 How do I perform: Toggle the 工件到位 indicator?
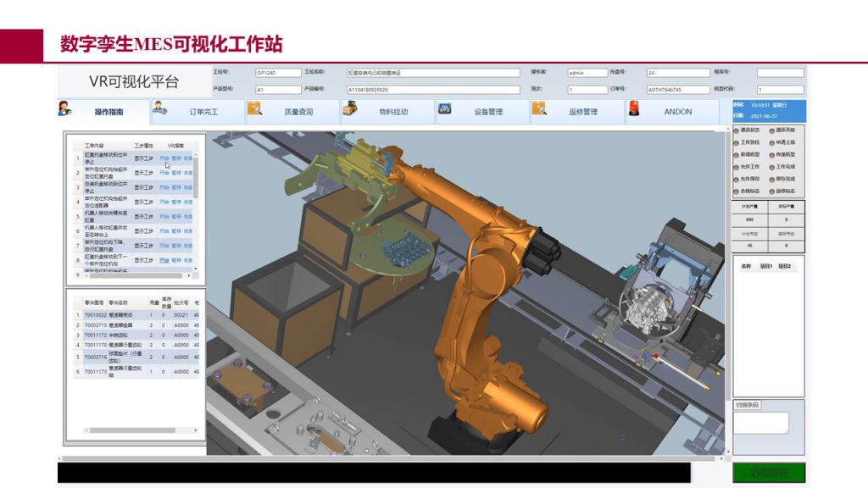tap(737, 142)
